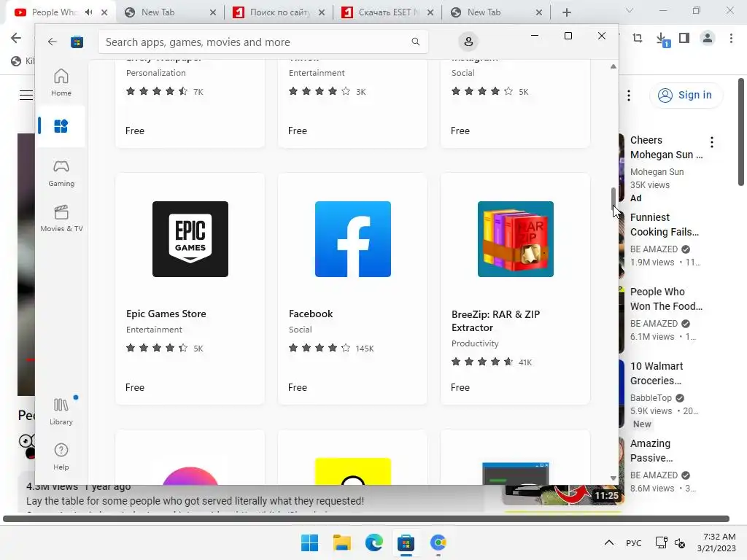Open YouTube hamburger guide menu

26,96
